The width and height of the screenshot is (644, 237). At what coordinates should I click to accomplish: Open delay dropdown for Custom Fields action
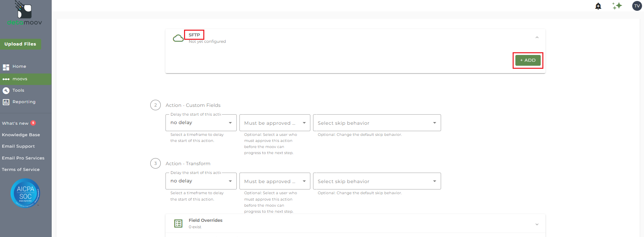(x=201, y=123)
